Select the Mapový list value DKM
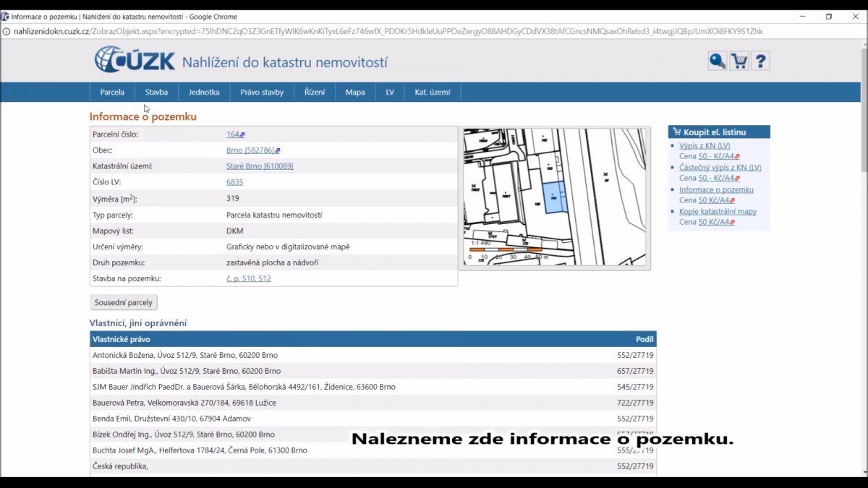868x488 pixels. point(235,231)
